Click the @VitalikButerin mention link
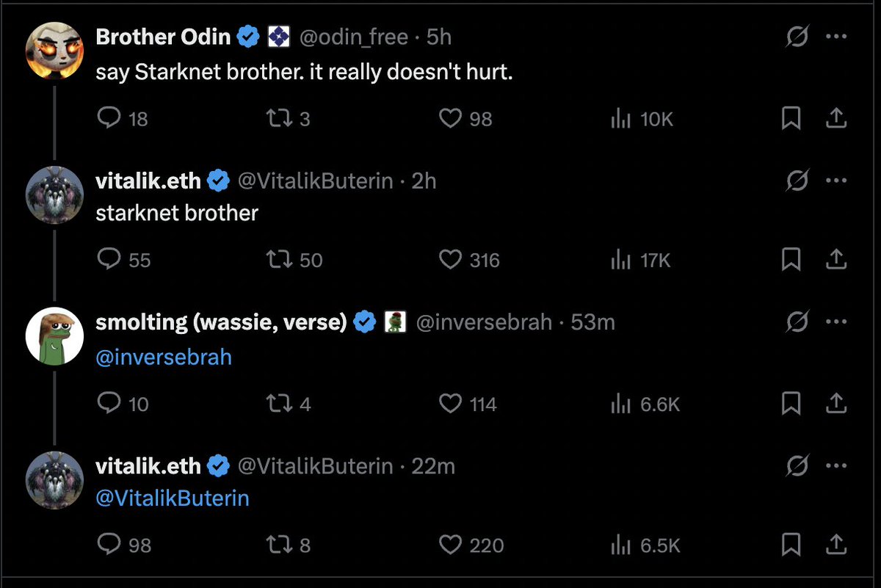This screenshot has height=588, width=881. tap(173, 498)
